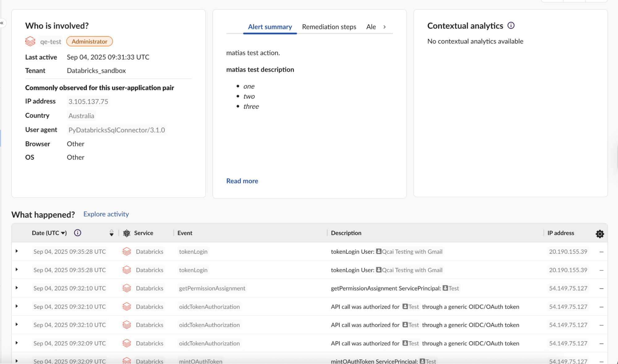Expand the getPermissionAssignment event row
Viewport: 618px width, 364px height.
pos(17,288)
